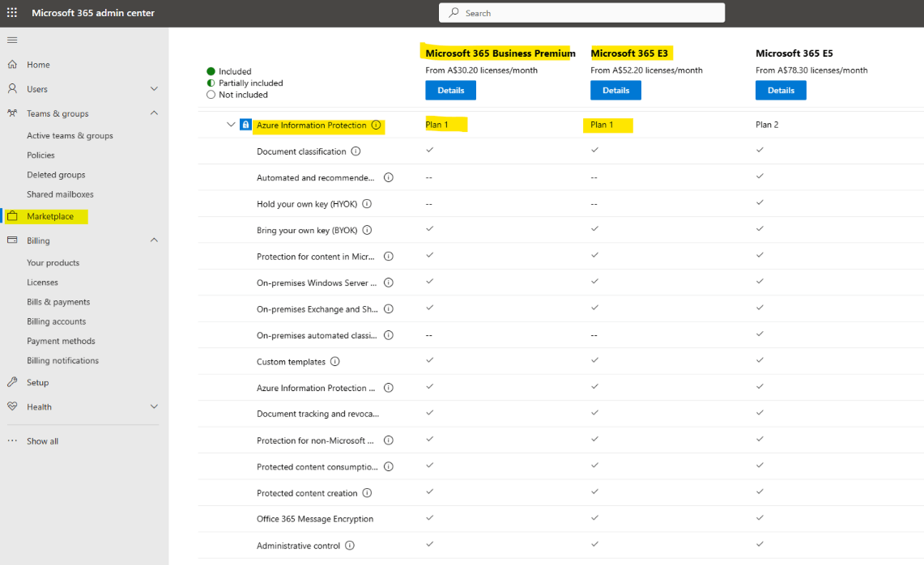Select the Partially included legend indicator
The height and width of the screenshot is (565, 924).
[x=211, y=83]
